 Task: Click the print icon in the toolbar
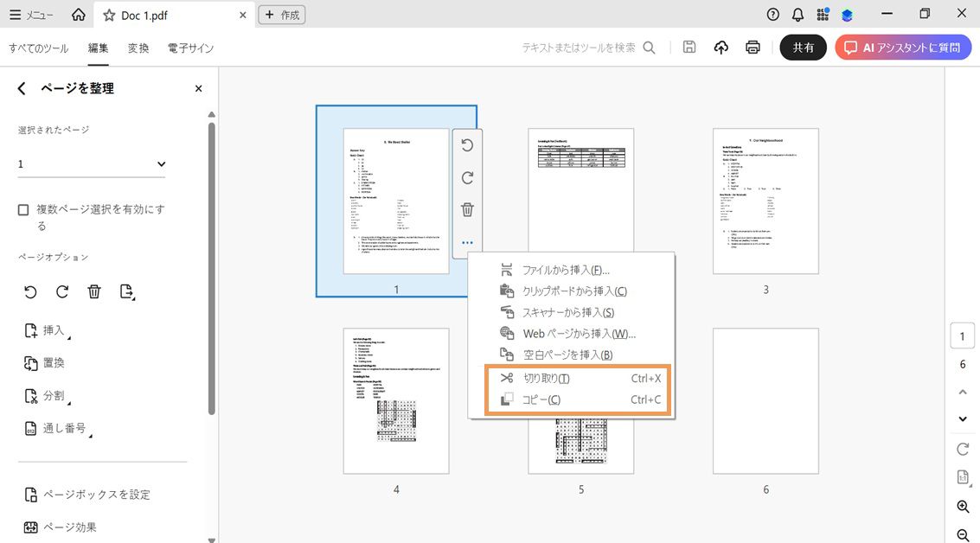(x=753, y=48)
